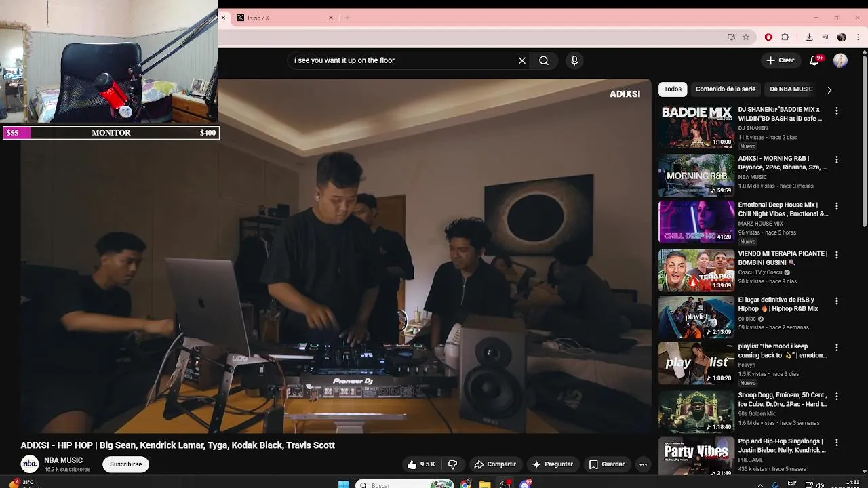This screenshot has height=488, width=868.
Task: Click the install app icon in address bar
Action: click(731, 37)
